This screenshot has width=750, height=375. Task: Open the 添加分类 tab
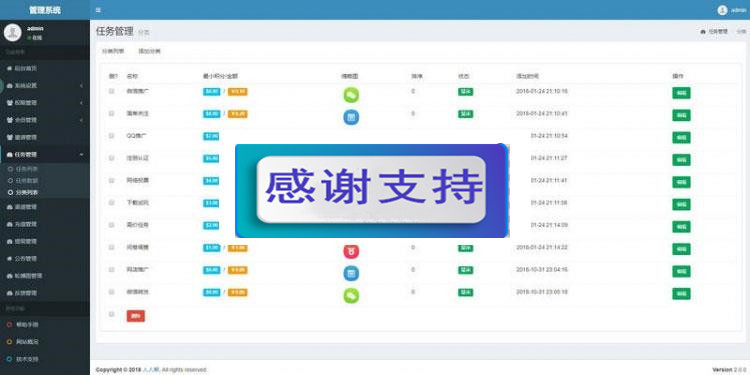point(149,51)
